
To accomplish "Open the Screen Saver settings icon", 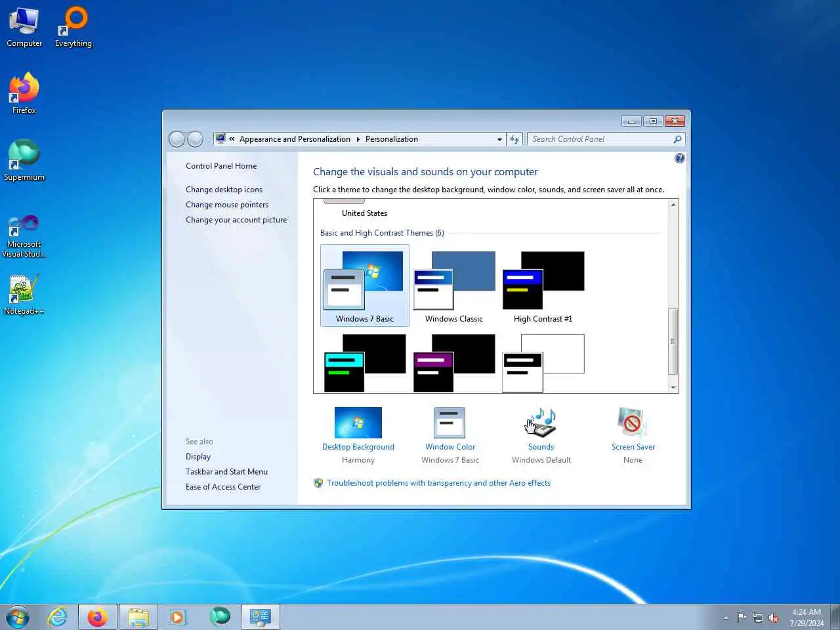I will (633, 423).
